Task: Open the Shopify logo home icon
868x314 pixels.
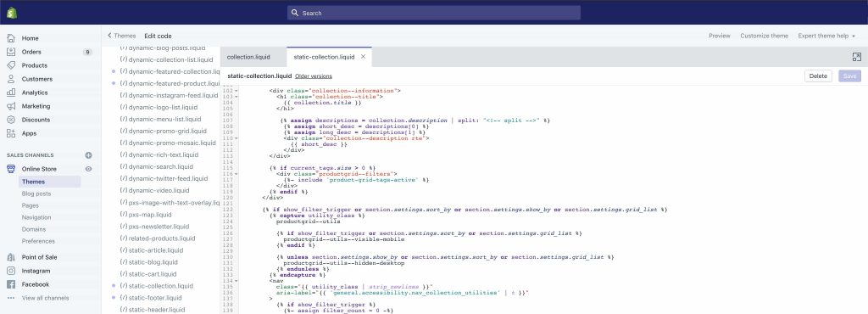Action: pos(11,12)
